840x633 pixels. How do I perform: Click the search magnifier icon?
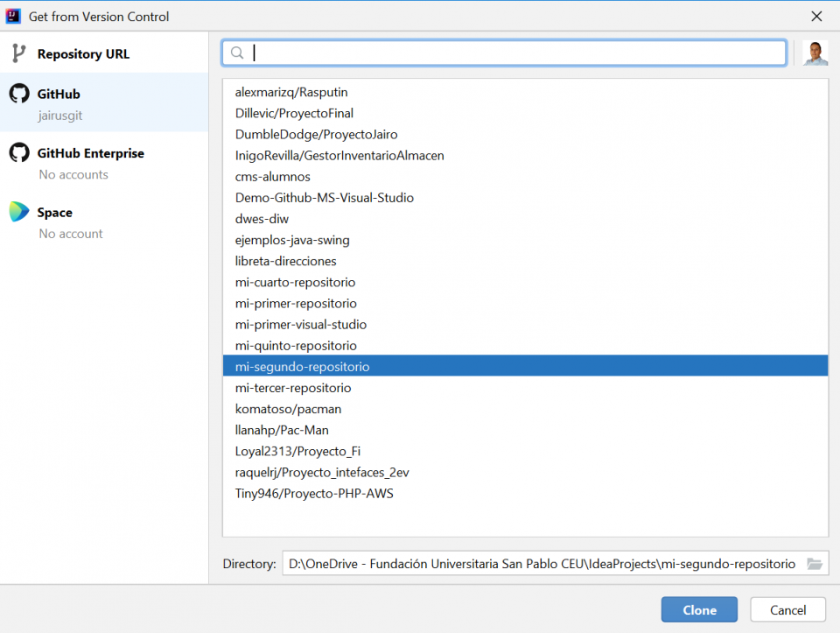(x=237, y=53)
